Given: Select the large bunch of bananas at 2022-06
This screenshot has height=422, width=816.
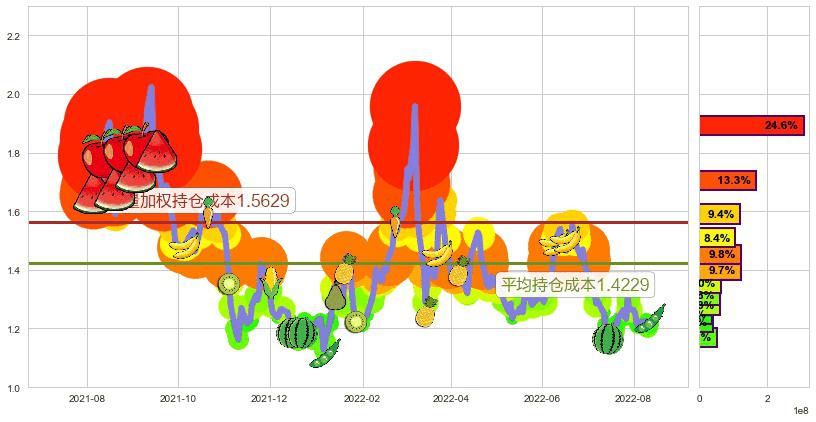Looking at the screenshot, I should 560,240.
